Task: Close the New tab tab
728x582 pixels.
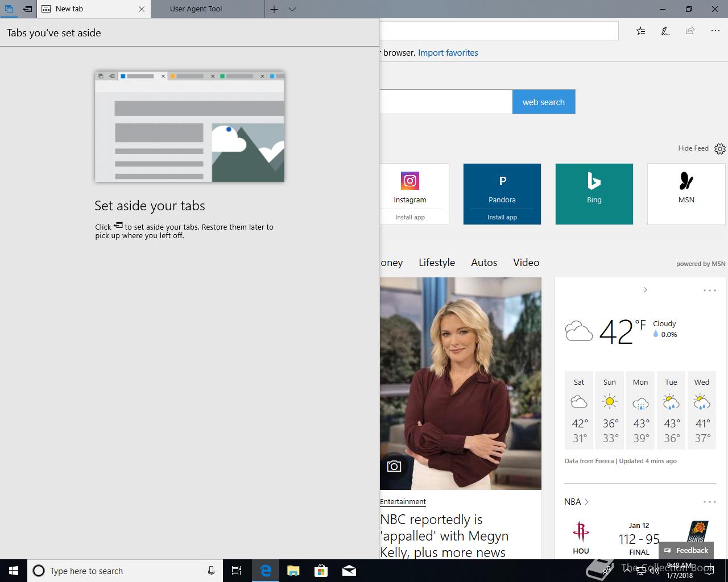Action: click(x=142, y=9)
